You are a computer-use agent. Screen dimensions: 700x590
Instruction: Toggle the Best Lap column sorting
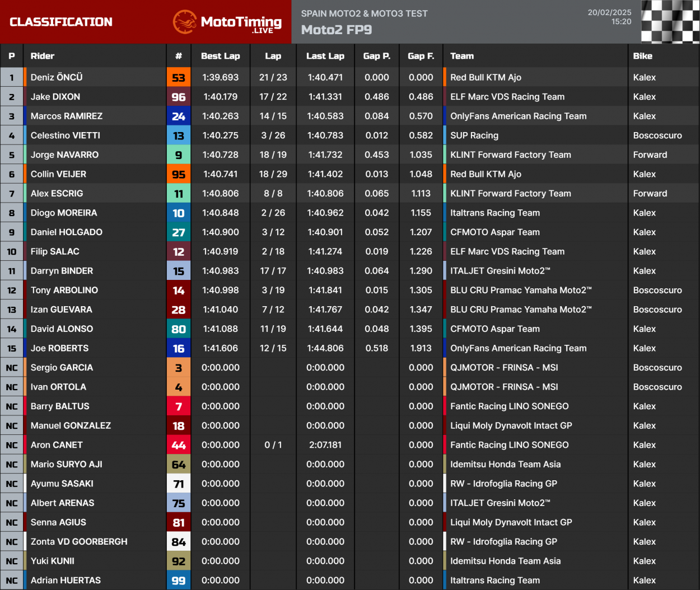click(x=220, y=55)
